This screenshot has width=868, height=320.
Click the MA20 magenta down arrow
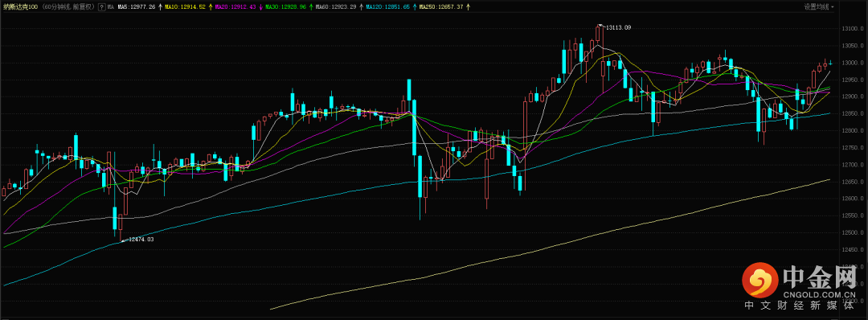[x=260, y=7]
